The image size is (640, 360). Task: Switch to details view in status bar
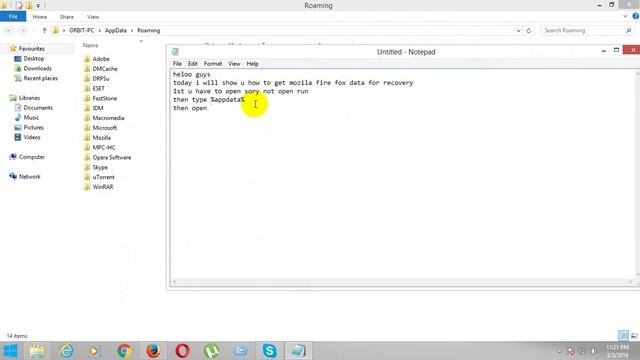623,336
